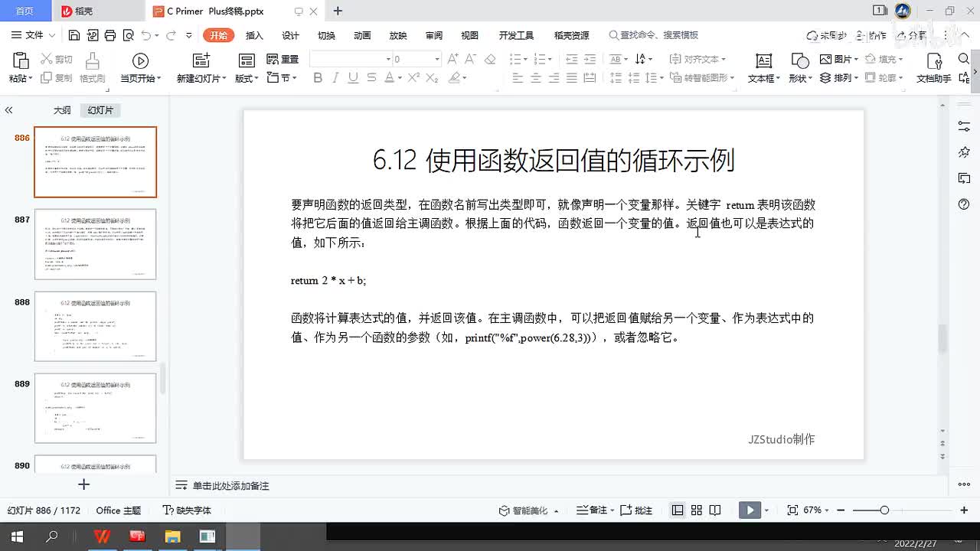Viewport: 980px width, 551px height.
Task: Expand the Layout (版式) dropdown
Action: tap(247, 77)
